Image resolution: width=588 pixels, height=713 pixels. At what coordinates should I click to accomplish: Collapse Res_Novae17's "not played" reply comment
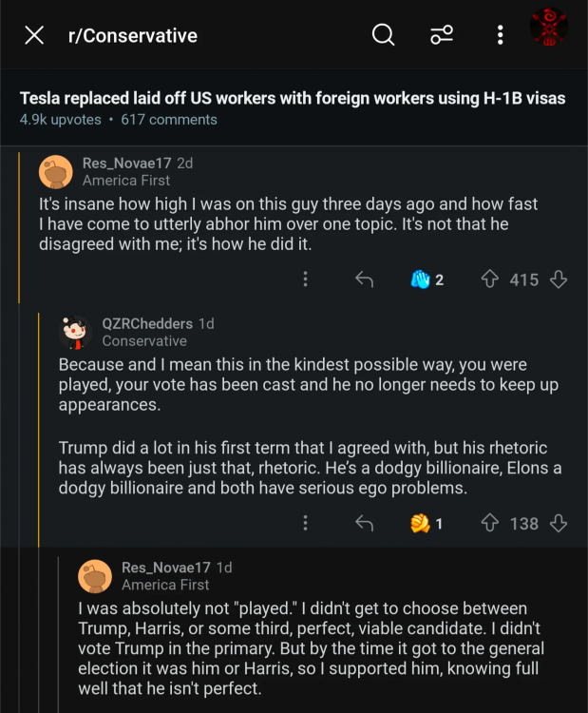[x=285, y=575]
